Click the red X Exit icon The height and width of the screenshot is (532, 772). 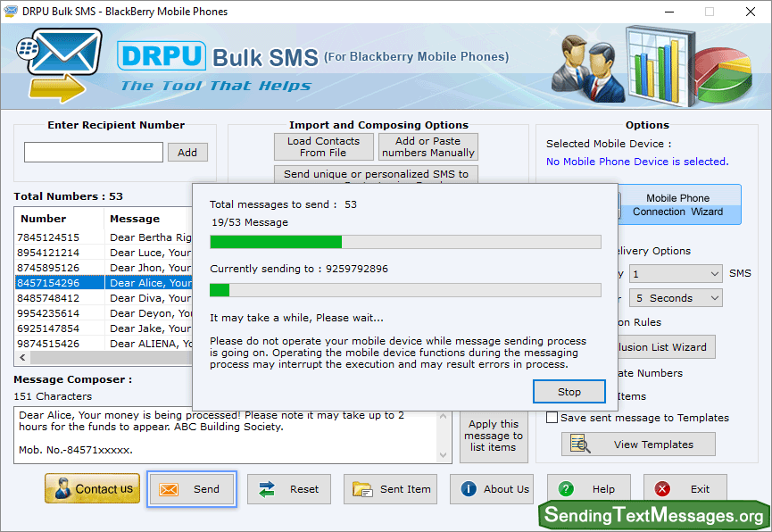click(x=662, y=488)
